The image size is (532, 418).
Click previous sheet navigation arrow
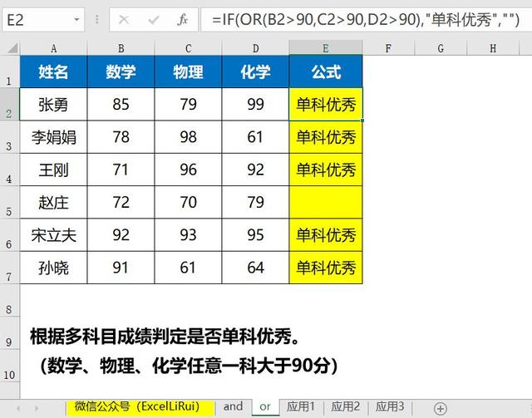(x=18, y=408)
